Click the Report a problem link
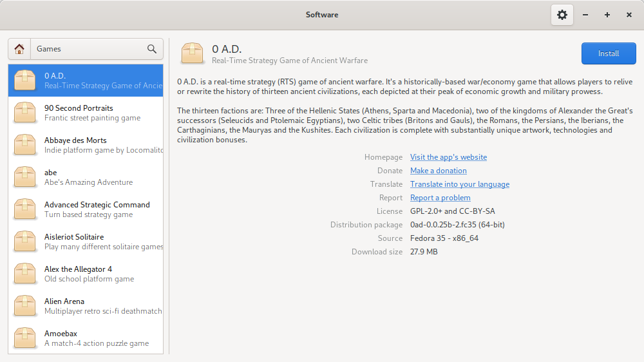The image size is (644, 362). (x=440, y=198)
